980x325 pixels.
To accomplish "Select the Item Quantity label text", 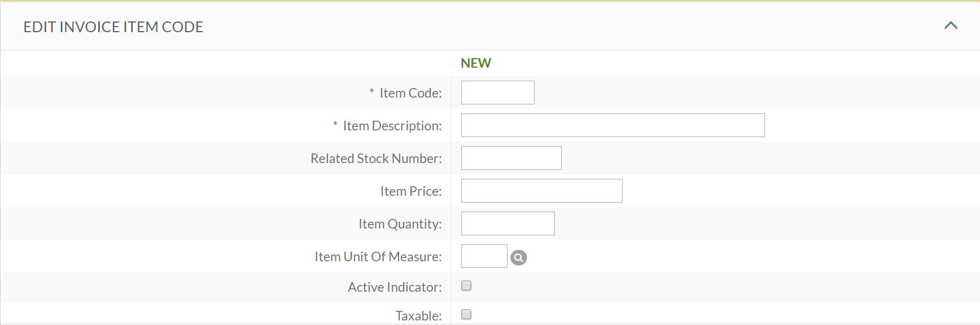I will (400, 224).
